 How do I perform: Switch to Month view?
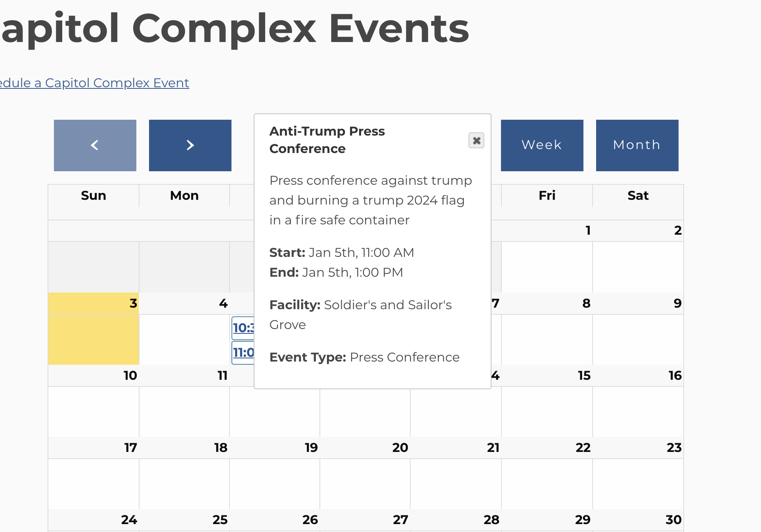(x=637, y=145)
